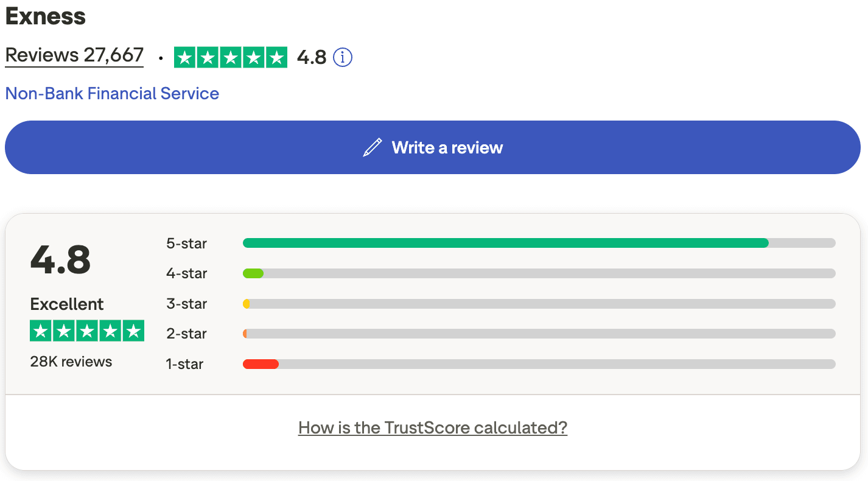The height and width of the screenshot is (481, 868).
Task: Click the middle star below Excellent
Action: (x=86, y=331)
